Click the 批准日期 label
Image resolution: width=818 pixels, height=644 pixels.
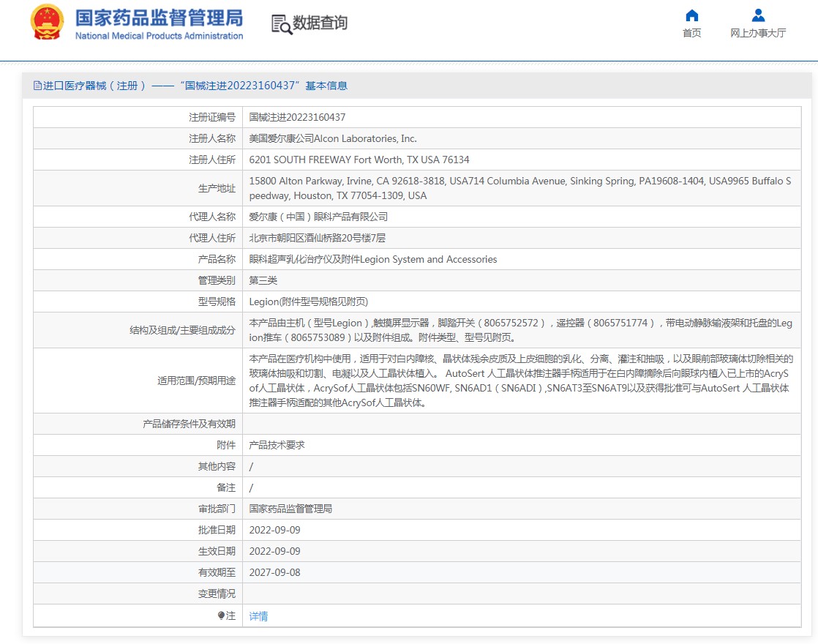tap(217, 531)
